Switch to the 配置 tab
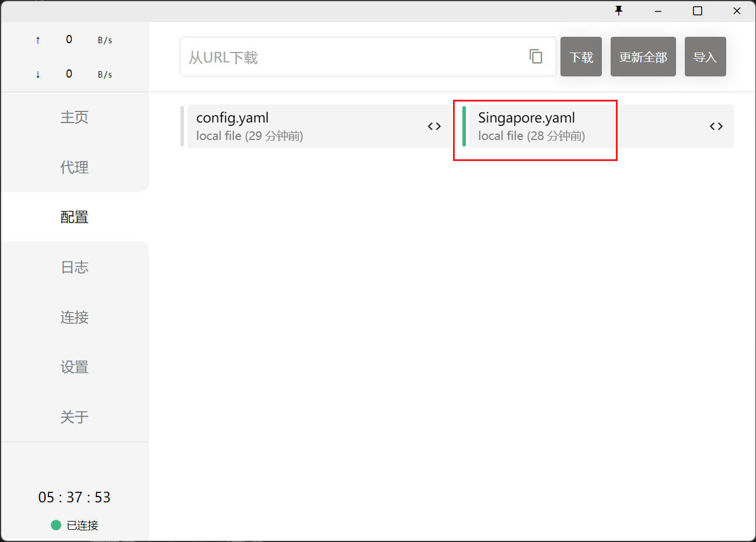Image resolution: width=756 pixels, height=542 pixels. point(75,217)
